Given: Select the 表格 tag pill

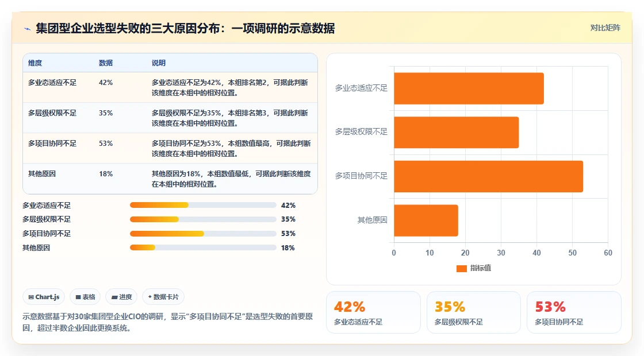Looking at the screenshot, I should (x=85, y=297).
